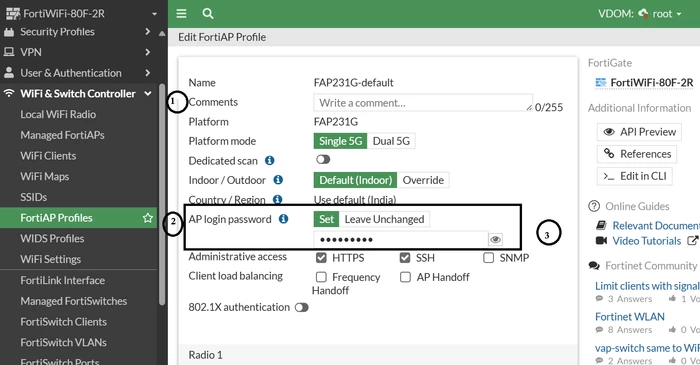Viewport: 700px width, 365px height.
Task: Click the Relevant Documentation book icon
Action: coord(601,225)
